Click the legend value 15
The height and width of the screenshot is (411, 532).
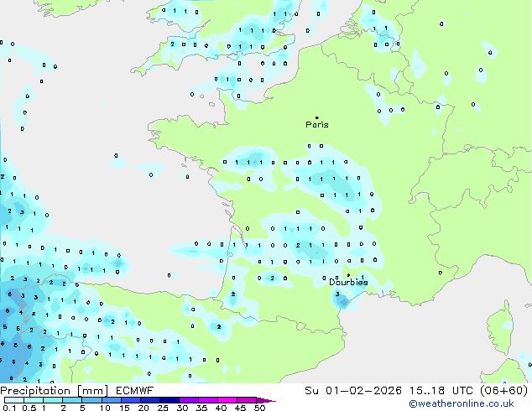coord(124,408)
